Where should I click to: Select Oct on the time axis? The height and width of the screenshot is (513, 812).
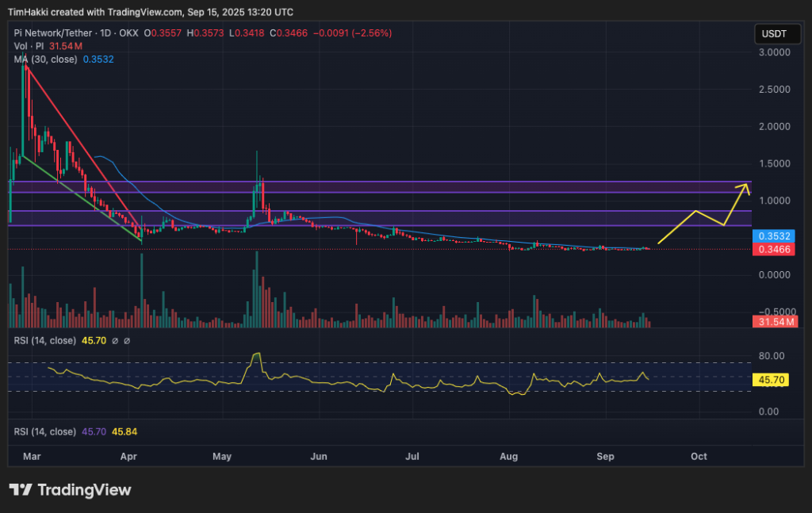point(699,457)
